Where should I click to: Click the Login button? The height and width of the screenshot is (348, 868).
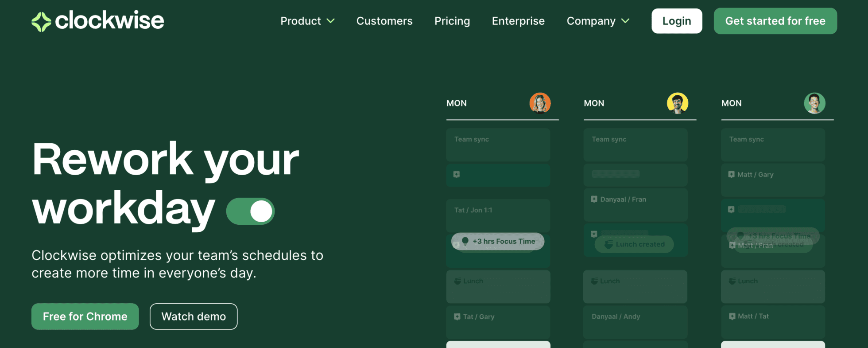(x=677, y=21)
